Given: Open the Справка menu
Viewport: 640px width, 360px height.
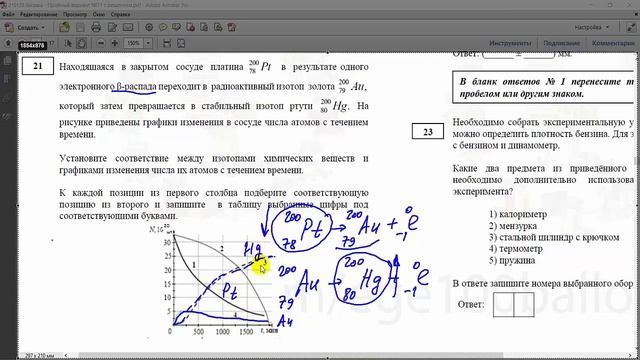Looking at the screenshot, I should click(120, 14).
